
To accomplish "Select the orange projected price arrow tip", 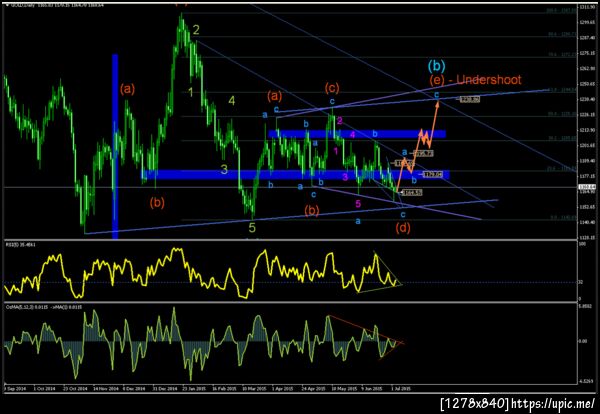I will coord(437,103).
